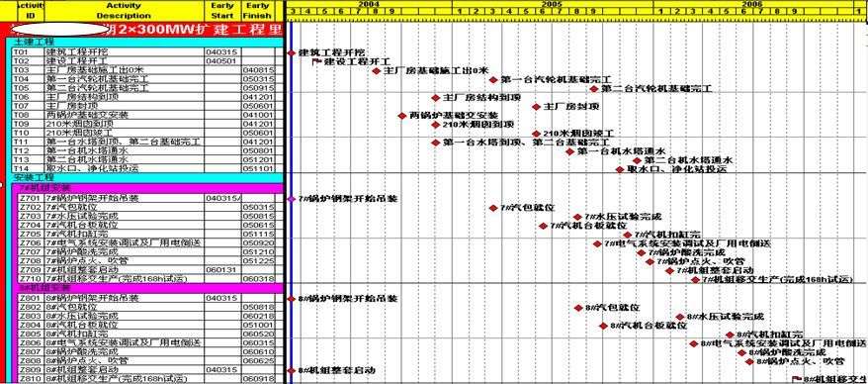Image resolution: width=868 pixels, height=384 pixels.
Task: Select description cell 7#机组移交生产(完成168h试运)
Action: pyautogui.click(x=124, y=279)
